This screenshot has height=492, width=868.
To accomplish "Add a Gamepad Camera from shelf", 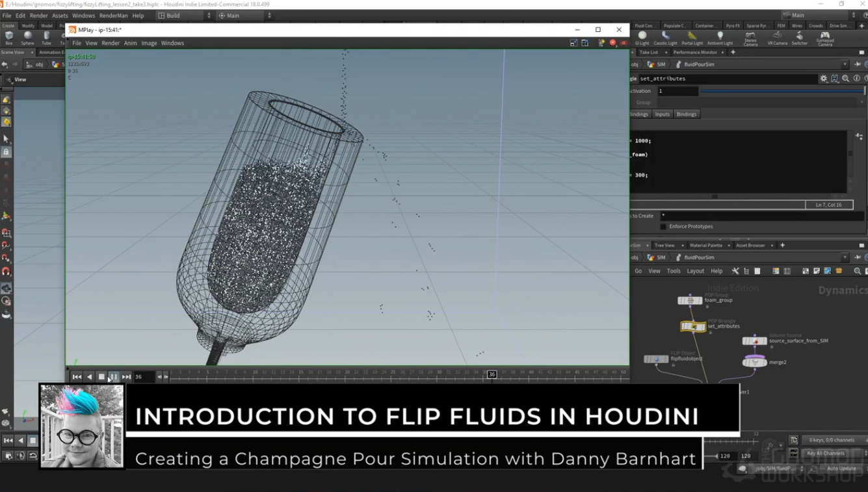I will coord(824,38).
